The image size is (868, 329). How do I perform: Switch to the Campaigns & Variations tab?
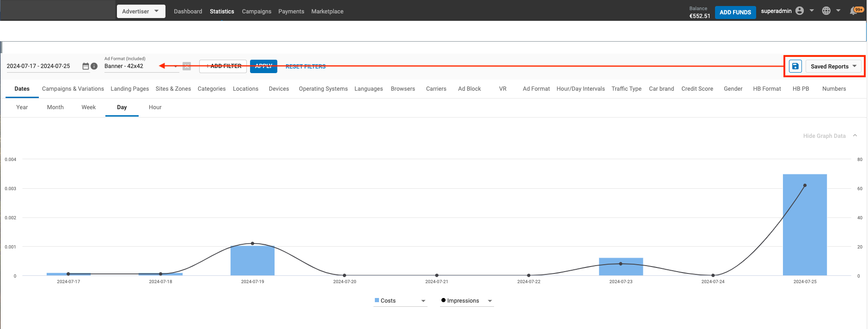[73, 89]
